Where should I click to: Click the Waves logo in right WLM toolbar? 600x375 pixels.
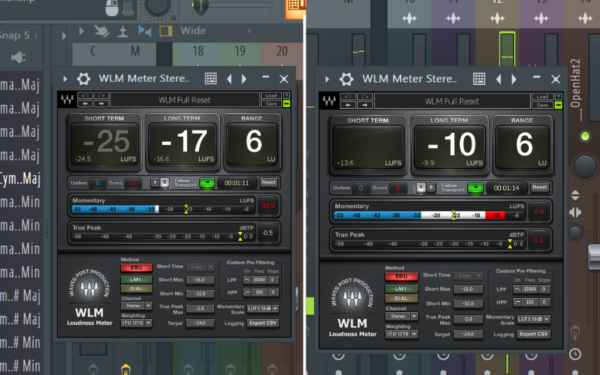click(329, 101)
